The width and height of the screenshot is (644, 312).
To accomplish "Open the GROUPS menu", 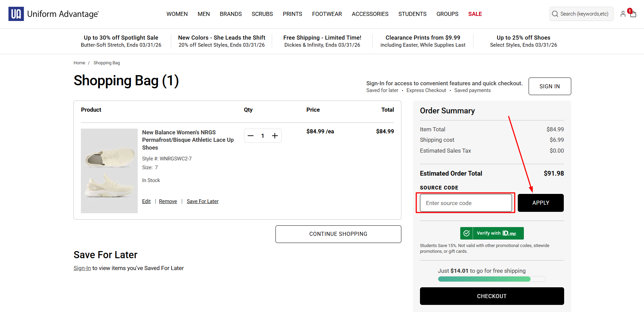I will [x=447, y=14].
